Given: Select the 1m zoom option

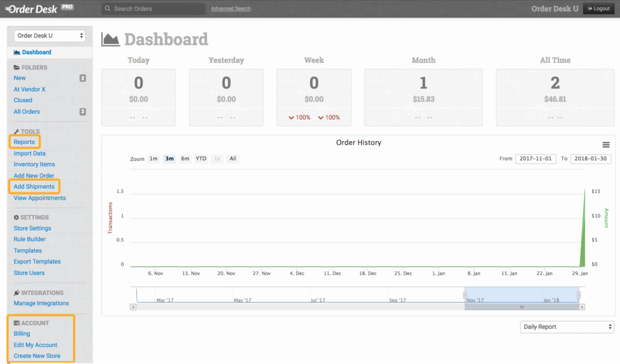Looking at the screenshot, I should (x=154, y=159).
